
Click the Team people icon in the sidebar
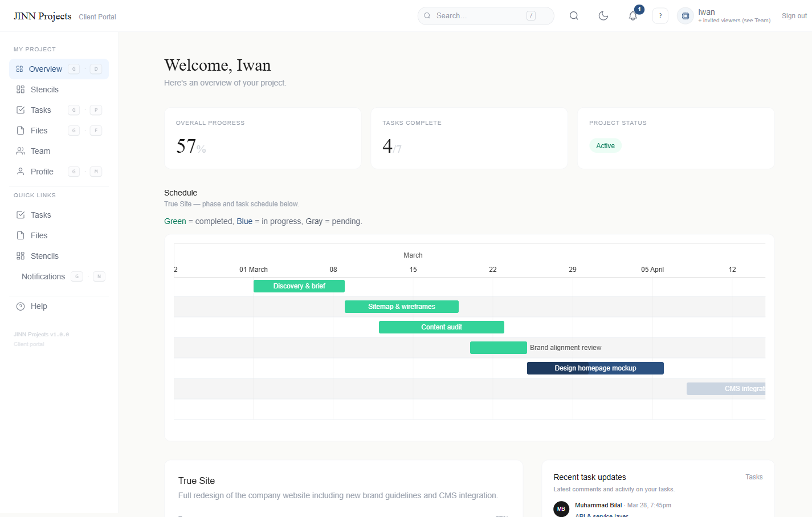[x=21, y=151]
